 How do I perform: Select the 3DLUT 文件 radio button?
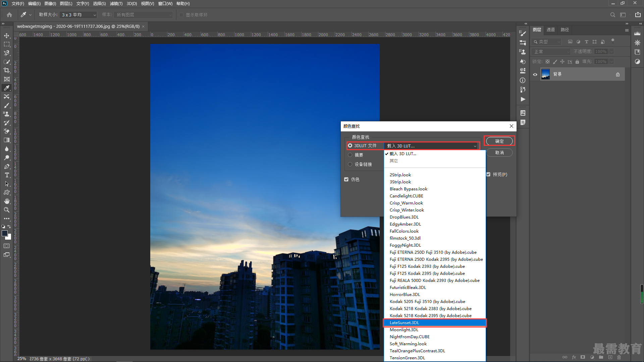[350, 145]
